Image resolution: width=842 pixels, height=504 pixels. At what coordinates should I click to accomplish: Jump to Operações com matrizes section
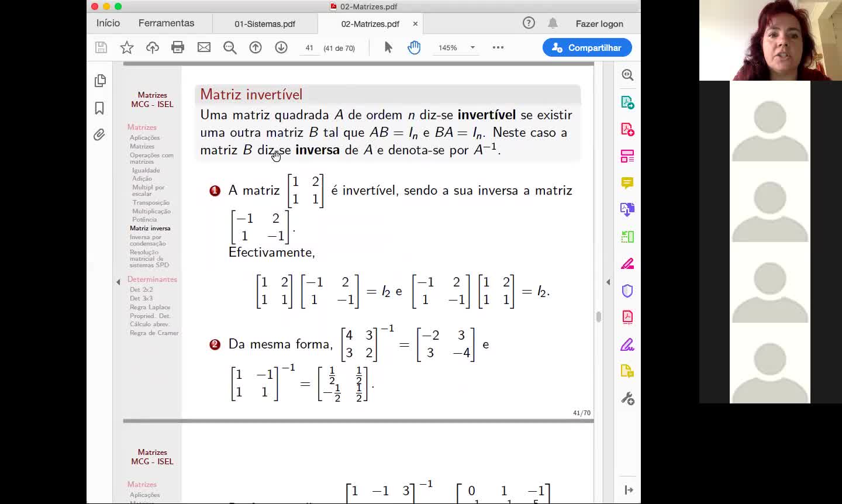pyautogui.click(x=151, y=158)
